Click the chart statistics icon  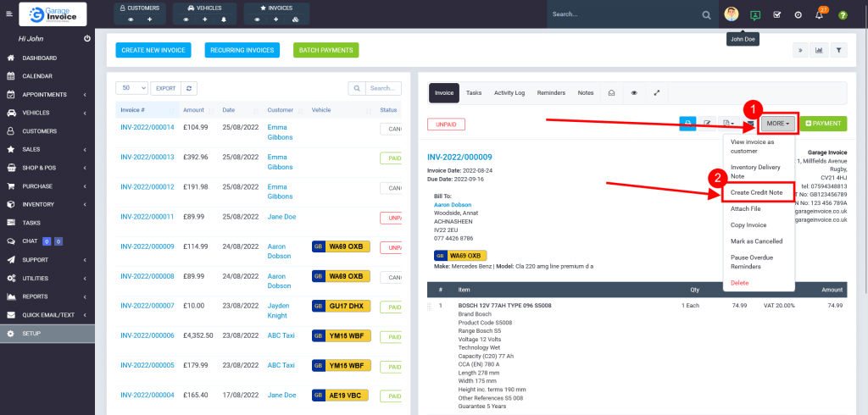pyautogui.click(x=819, y=50)
